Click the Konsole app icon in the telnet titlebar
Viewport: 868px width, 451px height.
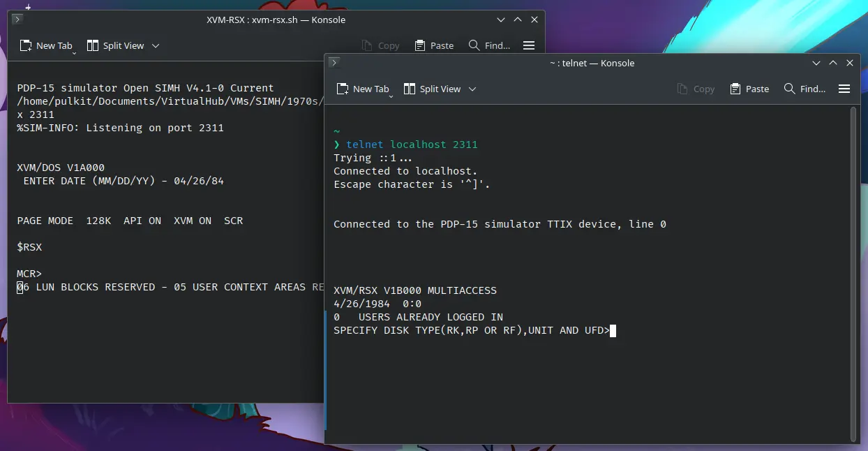click(334, 62)
